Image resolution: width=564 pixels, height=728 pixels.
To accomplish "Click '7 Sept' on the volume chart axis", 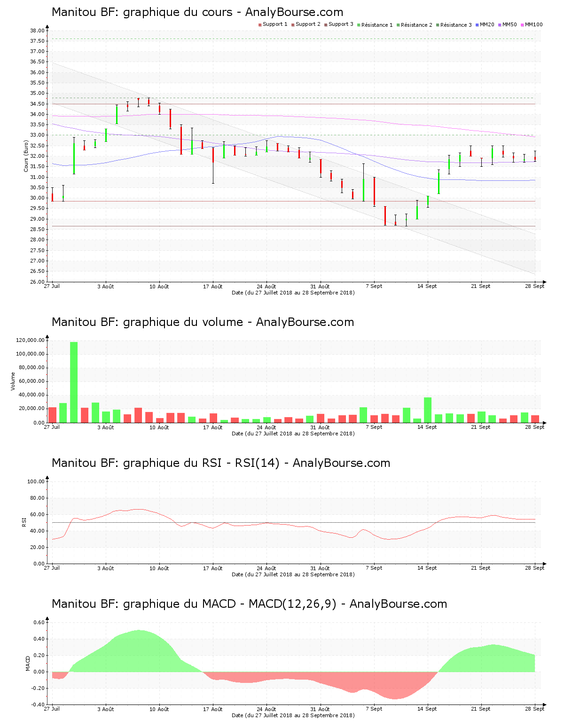I will pyautogui.click(x=374, y=427).
